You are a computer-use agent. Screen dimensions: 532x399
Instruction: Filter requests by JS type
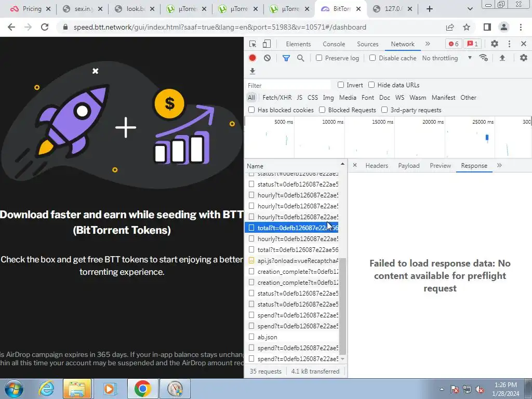(299, 98)
